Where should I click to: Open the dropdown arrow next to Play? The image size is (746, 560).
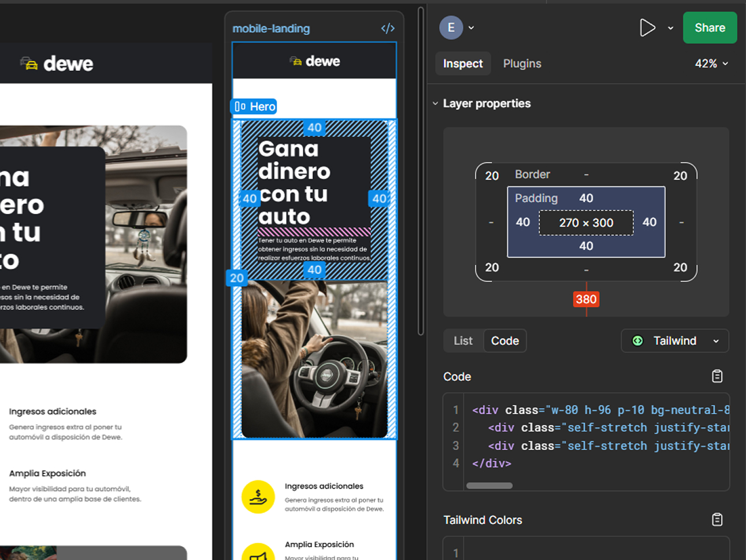coord(670,28)
